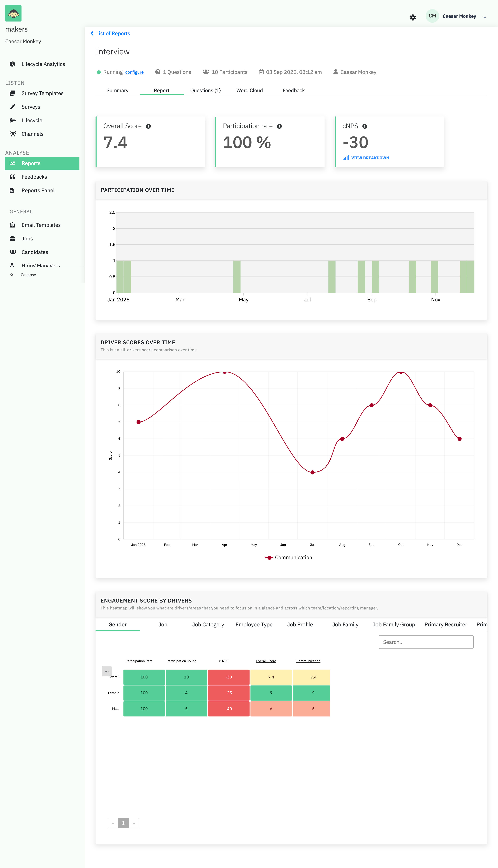Click the participants group icon
This screenshot has width=498, height=868.
point(206,72)
